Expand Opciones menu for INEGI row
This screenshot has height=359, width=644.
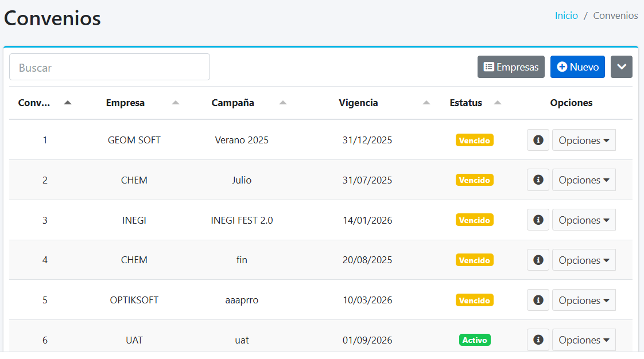pos(584,220)
